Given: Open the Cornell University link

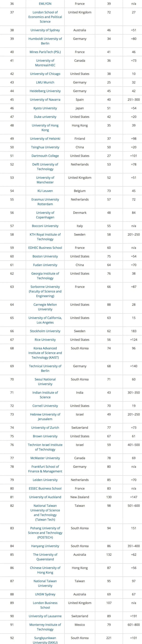Looking at the screenshot, I should coord(45,406).
